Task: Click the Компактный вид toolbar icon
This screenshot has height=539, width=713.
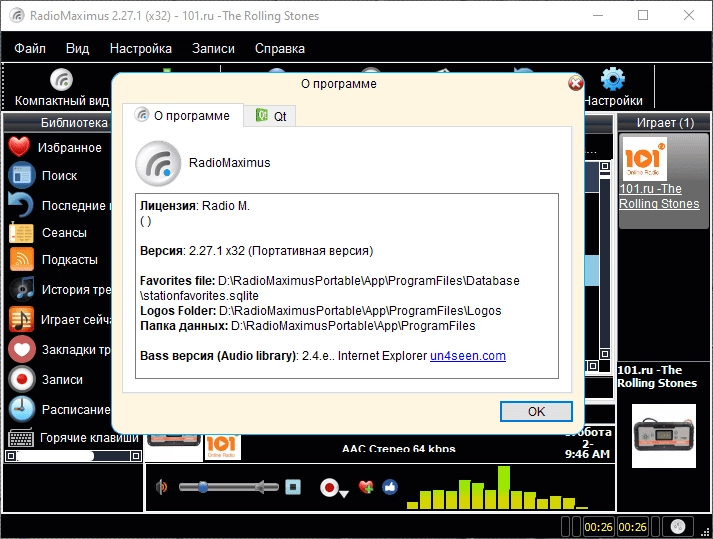Action: coord(61,80)
